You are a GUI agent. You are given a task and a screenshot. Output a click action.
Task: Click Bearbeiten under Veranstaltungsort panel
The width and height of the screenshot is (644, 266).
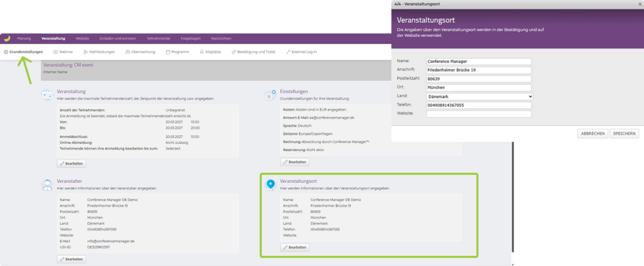[294, 247]
